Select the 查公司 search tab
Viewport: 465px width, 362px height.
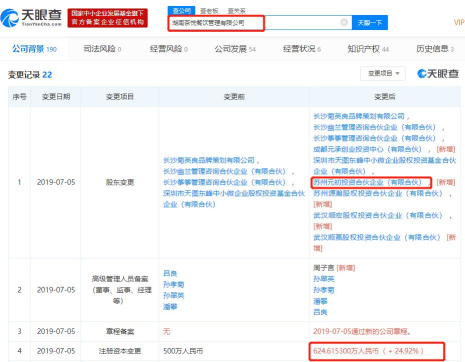coord(181,11)
